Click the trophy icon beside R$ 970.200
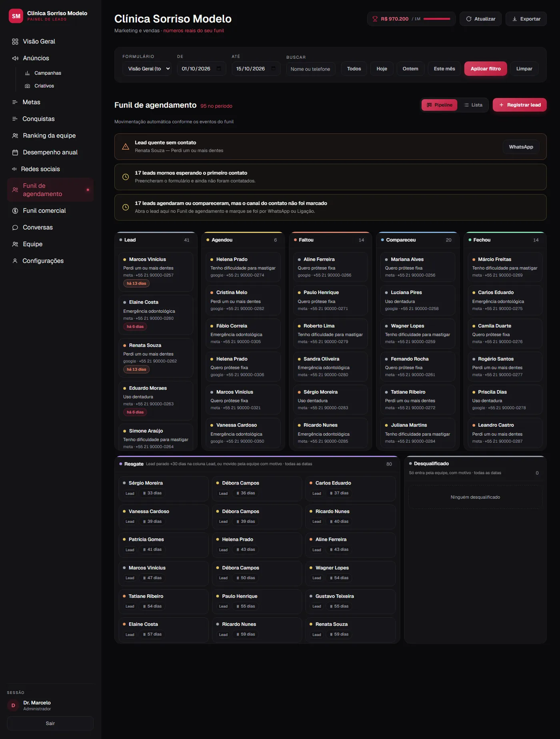This screenshot has height=739, width=560. 375,19
